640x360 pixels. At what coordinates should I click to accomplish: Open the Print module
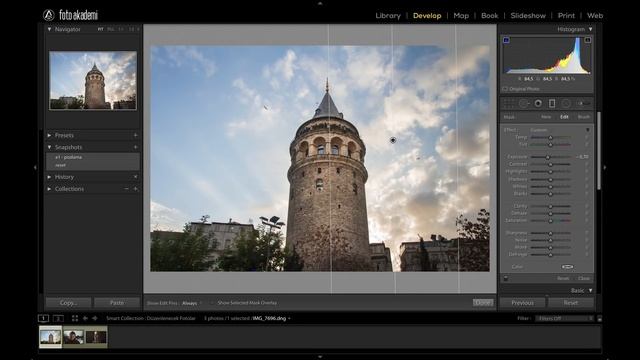[x=566, y=16]
